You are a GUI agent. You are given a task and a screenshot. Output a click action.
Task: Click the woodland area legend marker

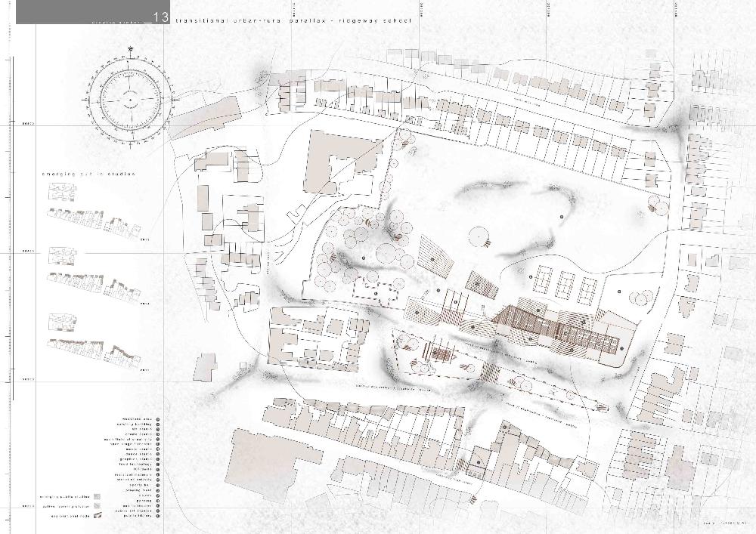158,419
